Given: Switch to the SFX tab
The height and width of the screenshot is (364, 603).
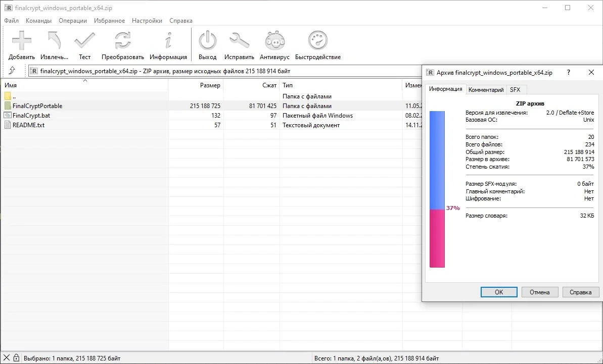Looking at the screenshot, I should (515, 90).
